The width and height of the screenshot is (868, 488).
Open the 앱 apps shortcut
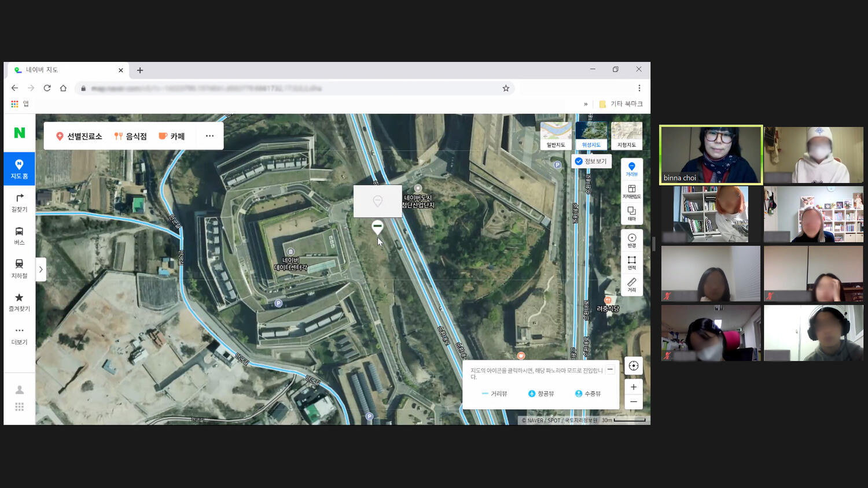click(x=20, y=104)
